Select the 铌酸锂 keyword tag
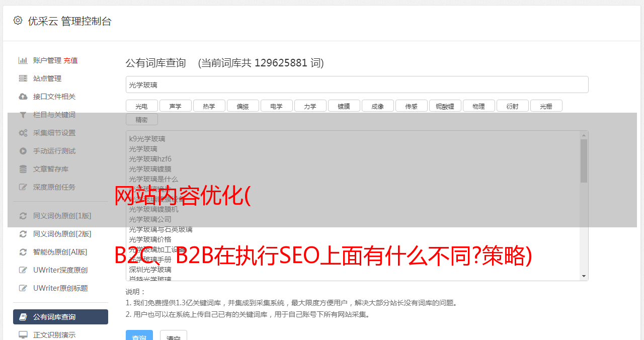The height and width of the screenshot is (340, 644). pos(445,106)
